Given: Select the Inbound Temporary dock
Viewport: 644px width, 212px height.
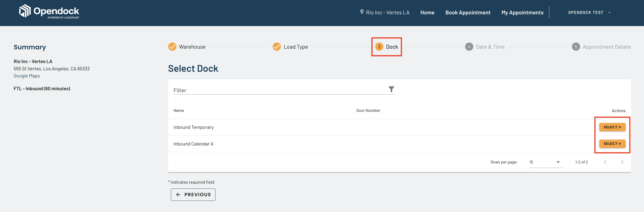Looking at the screenshot, I should coord(612,127).
